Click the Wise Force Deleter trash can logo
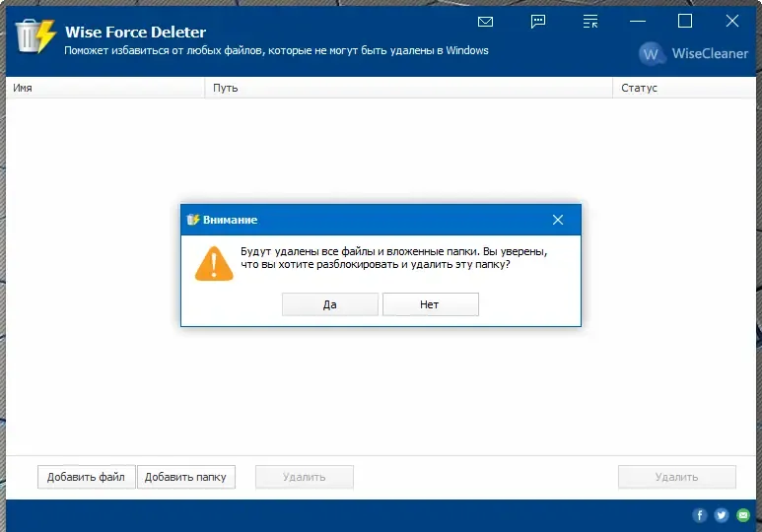Image resolution: width=762 pixels, height=532 pixels. (35, 35)
